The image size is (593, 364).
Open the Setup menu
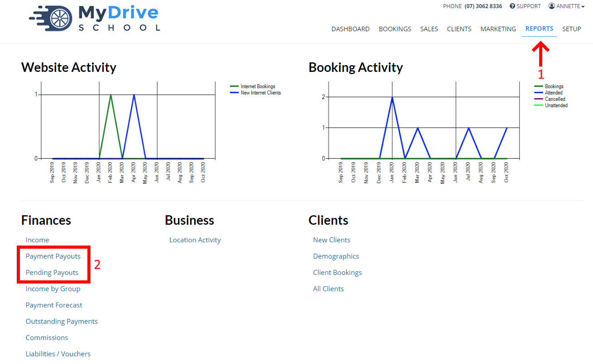click(572, 29)
